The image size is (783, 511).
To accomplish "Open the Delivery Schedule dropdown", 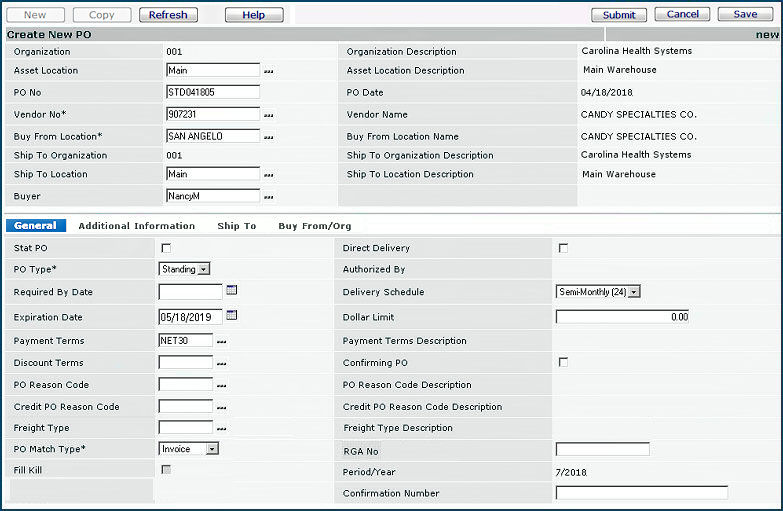I will click(633, 292).
